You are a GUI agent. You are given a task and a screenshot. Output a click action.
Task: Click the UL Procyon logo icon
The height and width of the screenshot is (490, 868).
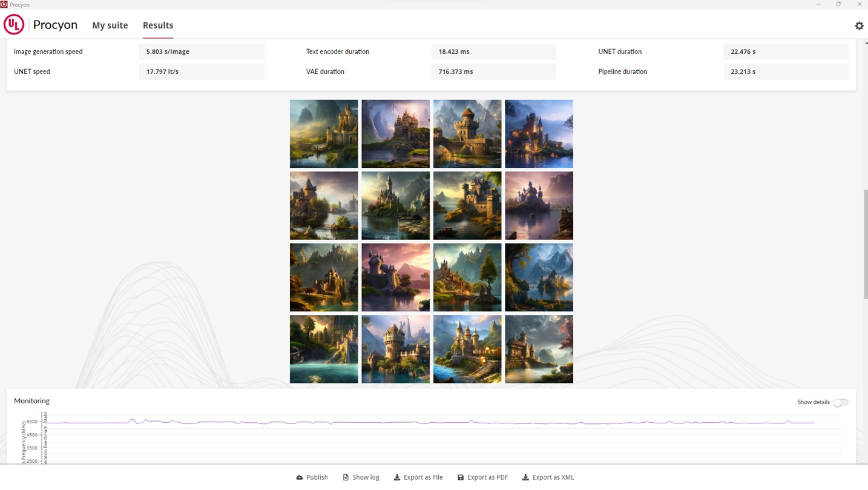tap(14, 25)
